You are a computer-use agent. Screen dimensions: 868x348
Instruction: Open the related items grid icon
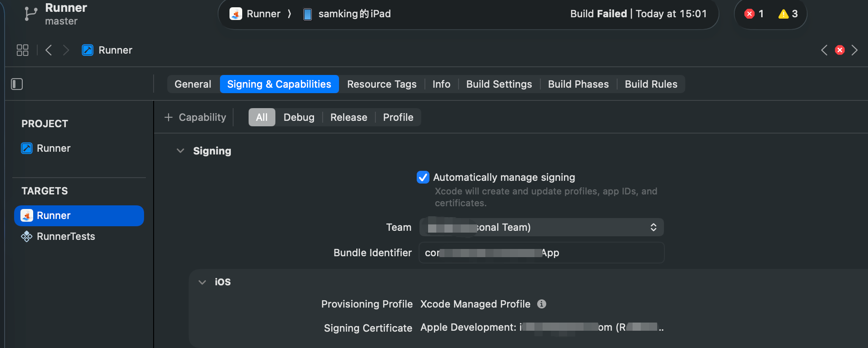23,50
